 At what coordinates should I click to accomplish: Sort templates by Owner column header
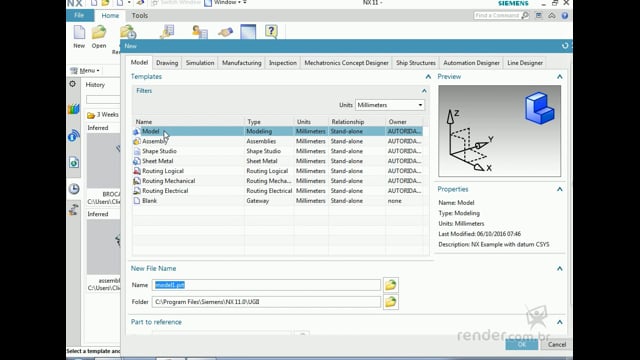pos(404,122)
